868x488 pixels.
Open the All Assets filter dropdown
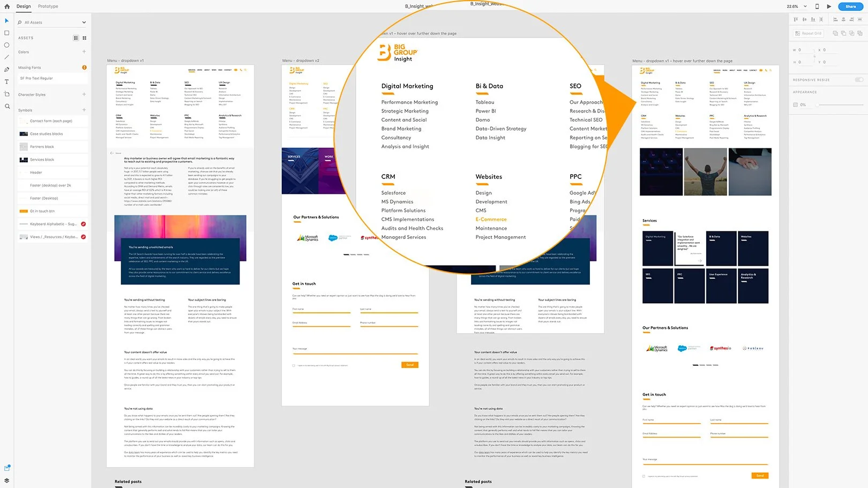(x=84, y=22)
